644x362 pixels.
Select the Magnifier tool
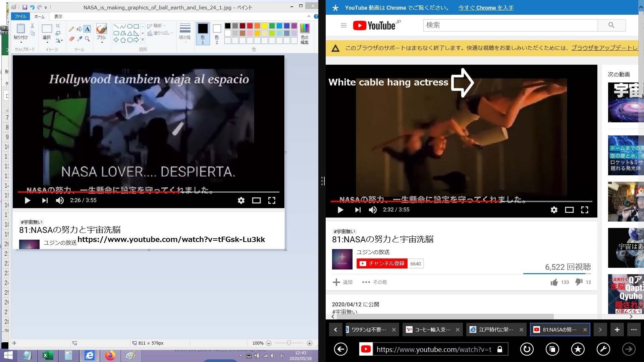87,39
